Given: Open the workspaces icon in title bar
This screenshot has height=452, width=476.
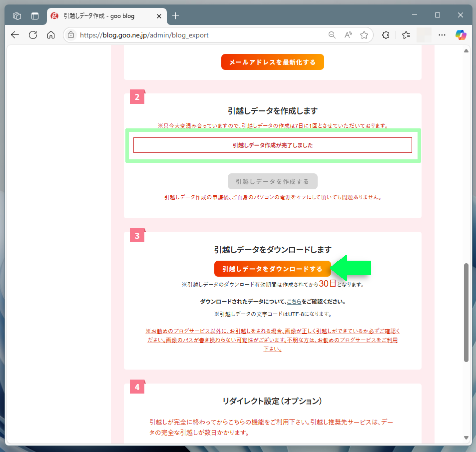Looking at the screenshot, I should pos(17,16).
